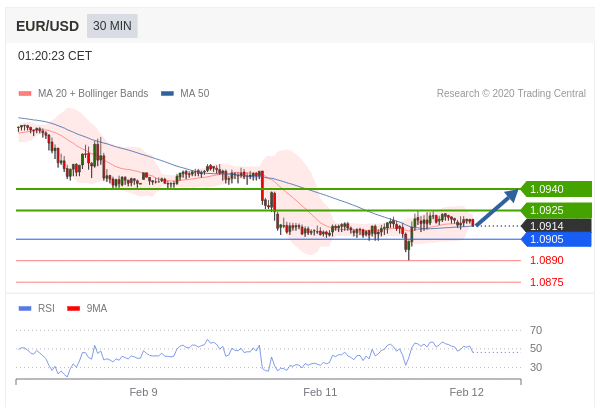The image size is (599, 410).
Task: Click the 9MA red legend swatch
Action: 73,308
